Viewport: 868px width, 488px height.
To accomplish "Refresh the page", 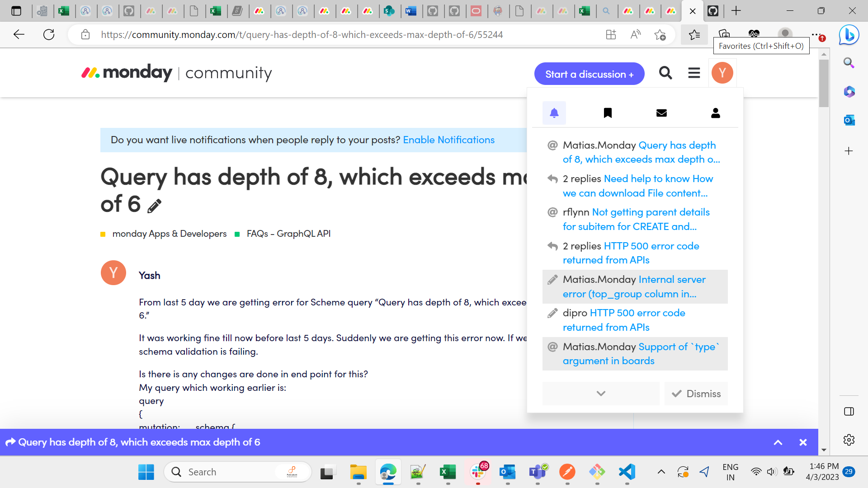I will tap(49, 34).
